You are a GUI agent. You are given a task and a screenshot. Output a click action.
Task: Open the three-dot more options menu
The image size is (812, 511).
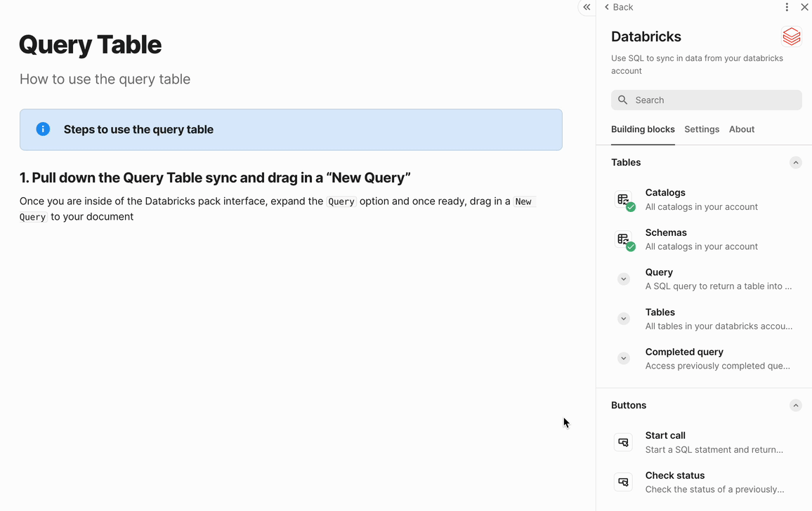pos(787,7)
